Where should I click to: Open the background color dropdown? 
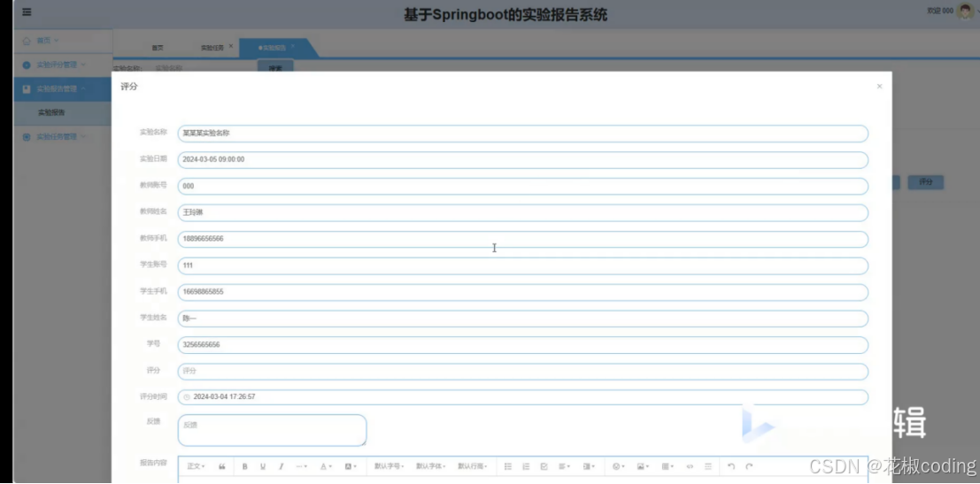pyautogui.click(x=351, y=466)
